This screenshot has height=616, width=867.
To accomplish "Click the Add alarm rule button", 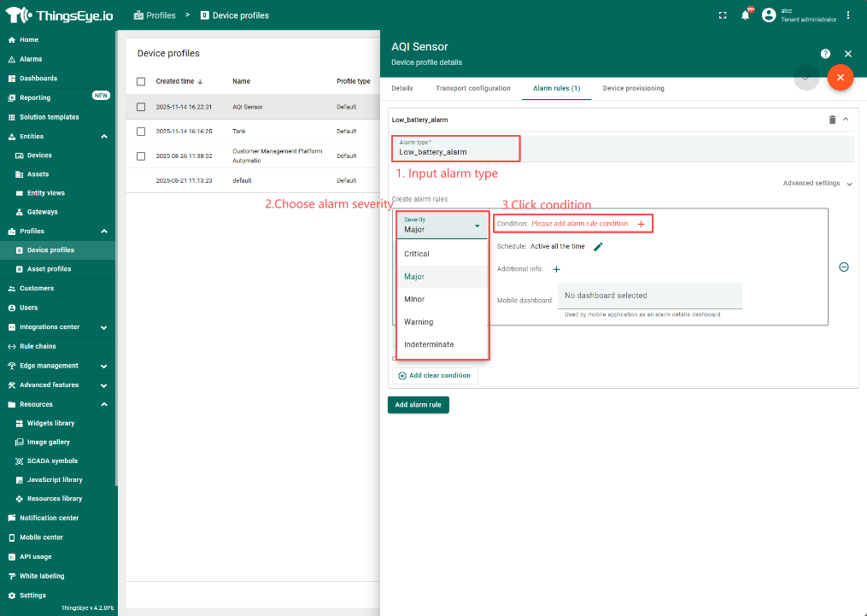I will tap(419, 405).
